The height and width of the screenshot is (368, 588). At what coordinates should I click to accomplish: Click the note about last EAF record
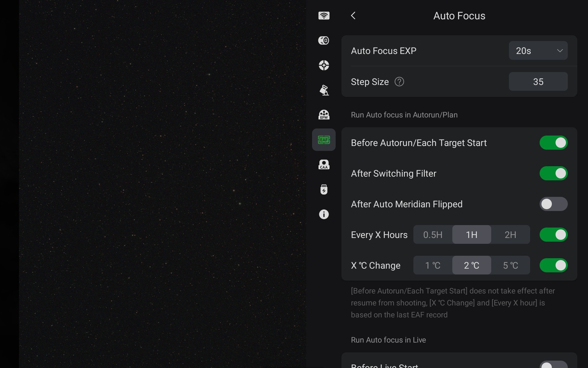point(453,303)
